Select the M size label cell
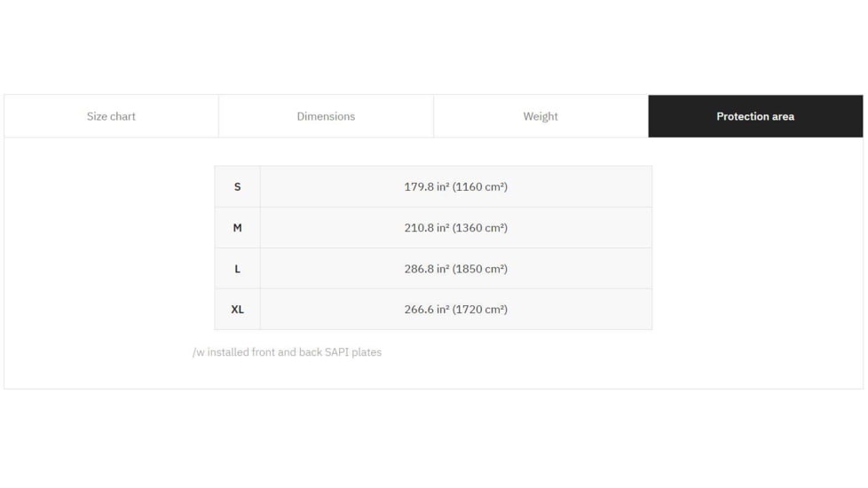Screen dimensions: 868x488 (237, 228)
